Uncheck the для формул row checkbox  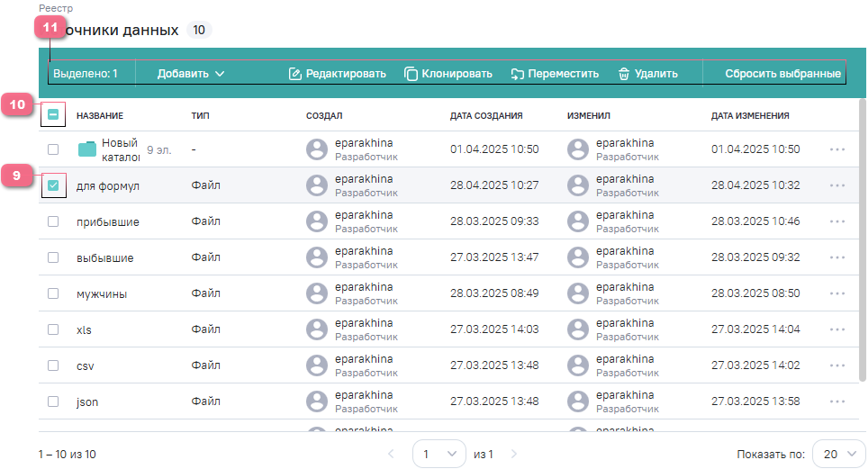click(53, 185)
